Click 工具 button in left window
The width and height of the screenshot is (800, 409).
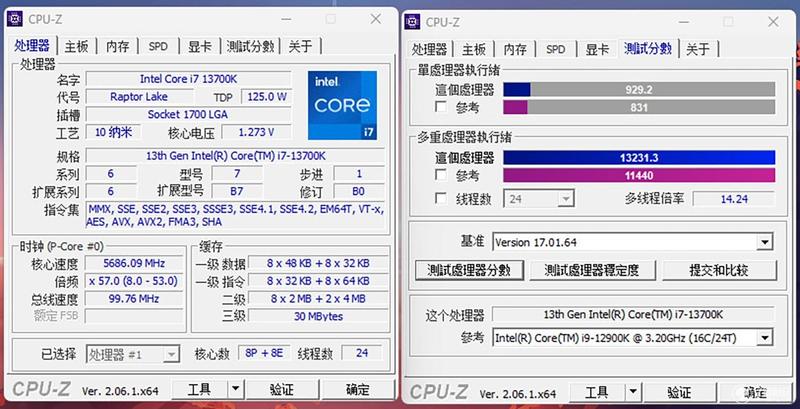[199, 390]
